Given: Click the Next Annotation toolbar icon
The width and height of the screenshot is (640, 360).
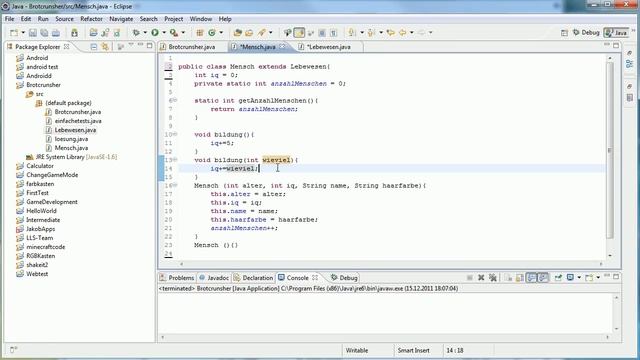Looking at the screenshot, I should pos(352,33).
